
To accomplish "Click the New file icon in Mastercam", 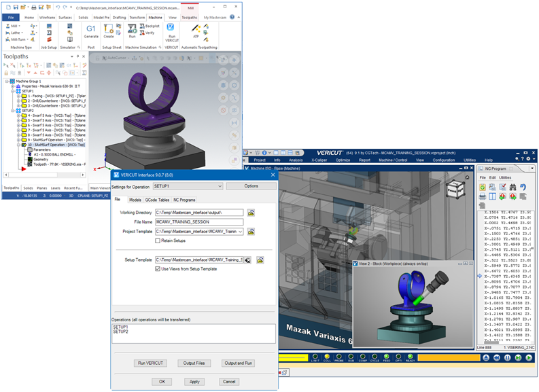I will point(8,7).
